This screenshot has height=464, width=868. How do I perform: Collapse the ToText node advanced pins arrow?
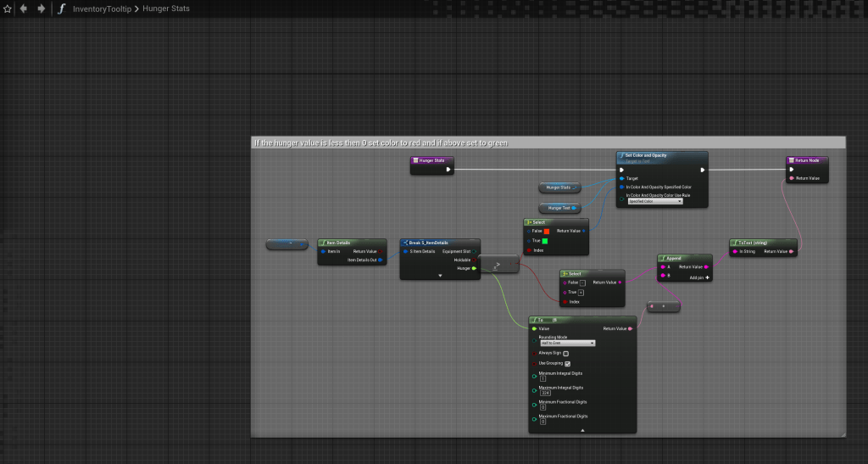(582, 430)
